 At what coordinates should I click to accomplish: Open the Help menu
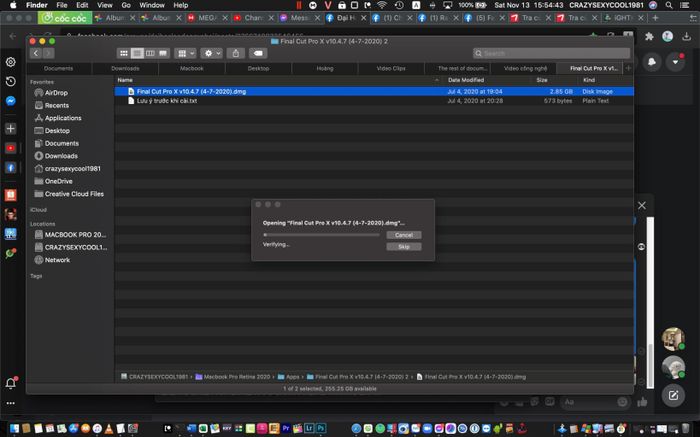[180, 5]
